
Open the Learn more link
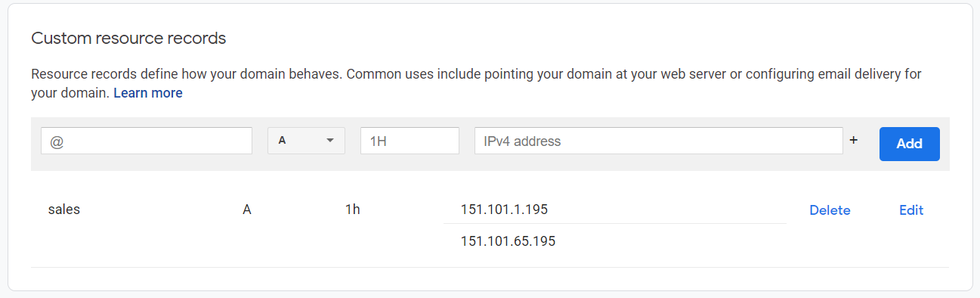coord(148,93)
